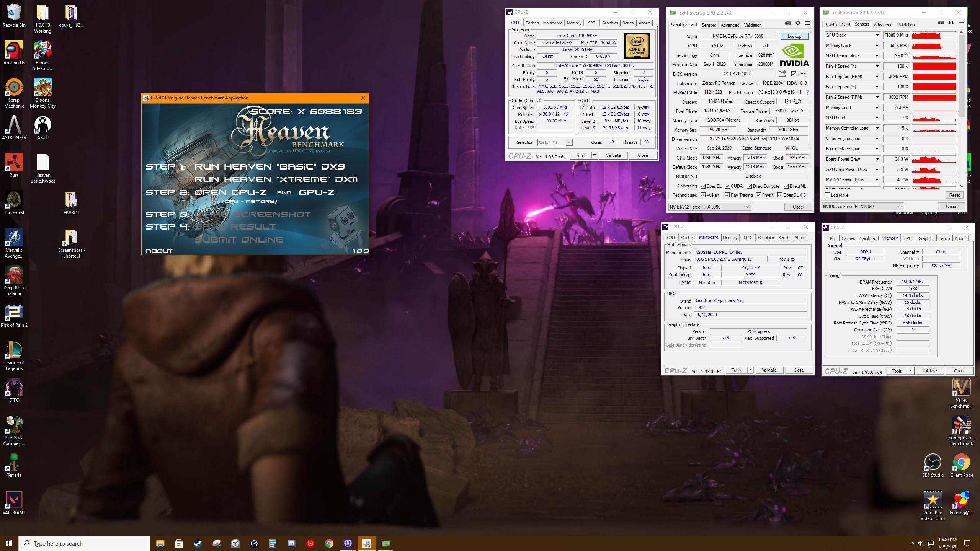Open the HWBOT desktop folder icon
980x551 pixels.
pyautogui.click(x=72, y=203)
